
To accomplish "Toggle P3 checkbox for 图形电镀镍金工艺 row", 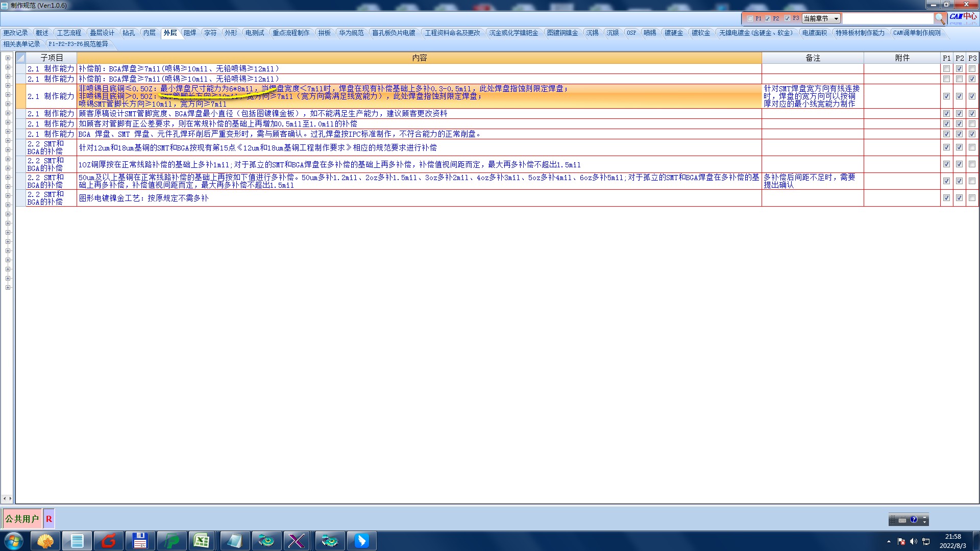I will [972, 198].
